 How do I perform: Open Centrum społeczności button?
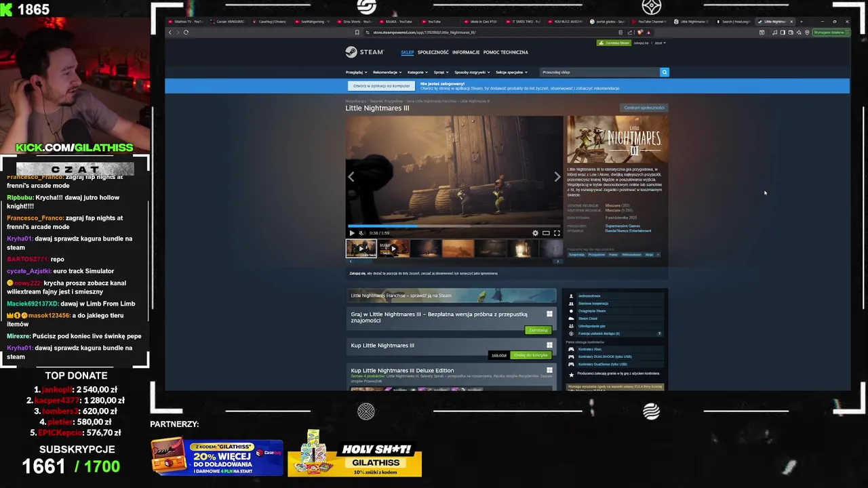pyautogui.click(x=644, y=108)
